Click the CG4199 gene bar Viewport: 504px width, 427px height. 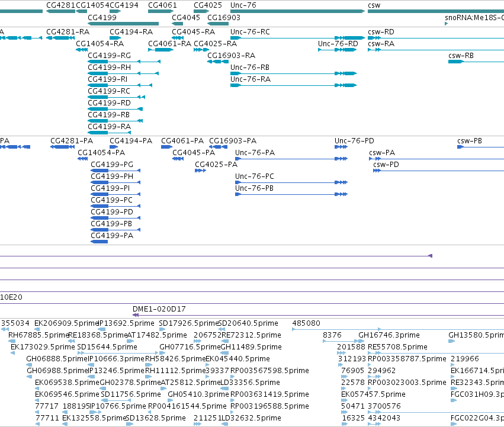[x=123, y=24]
